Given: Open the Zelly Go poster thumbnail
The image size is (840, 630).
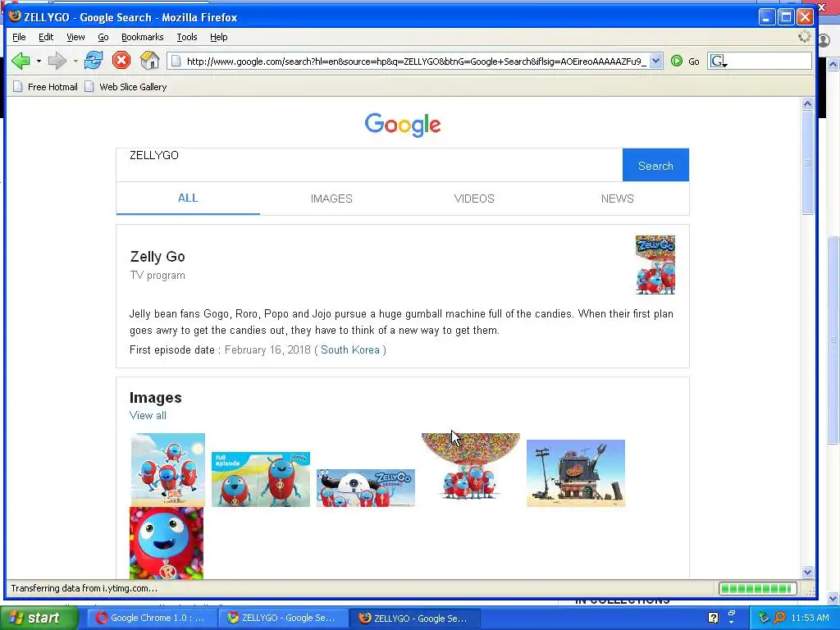Looking at the screenshot, I should coord(655,265).
